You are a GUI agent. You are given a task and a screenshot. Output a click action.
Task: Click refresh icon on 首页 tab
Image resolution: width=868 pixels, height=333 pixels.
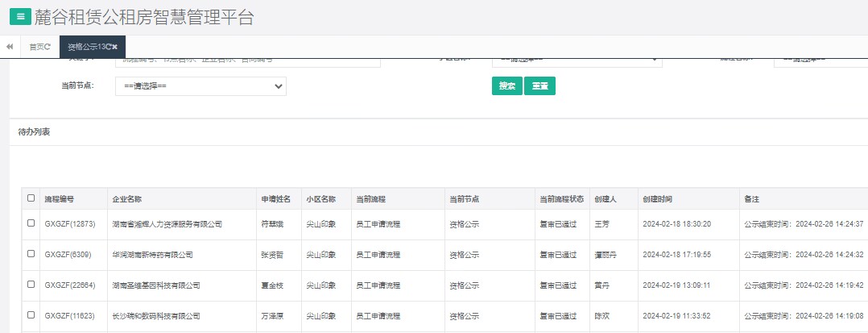pos(48,47)
